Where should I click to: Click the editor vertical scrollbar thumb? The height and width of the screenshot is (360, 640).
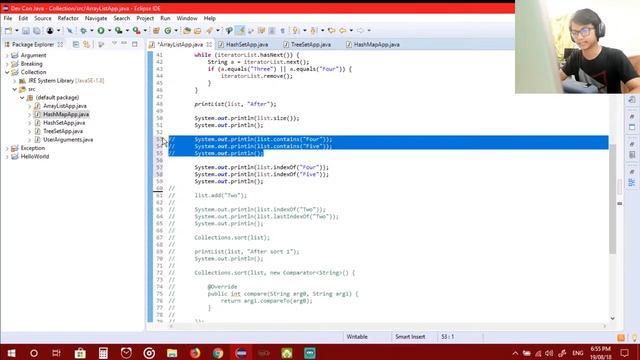pos(612,199)
